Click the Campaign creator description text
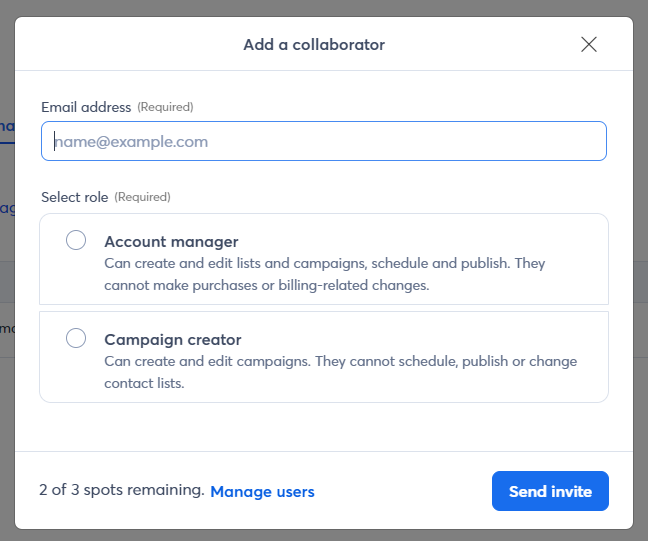 pos(340,372)
